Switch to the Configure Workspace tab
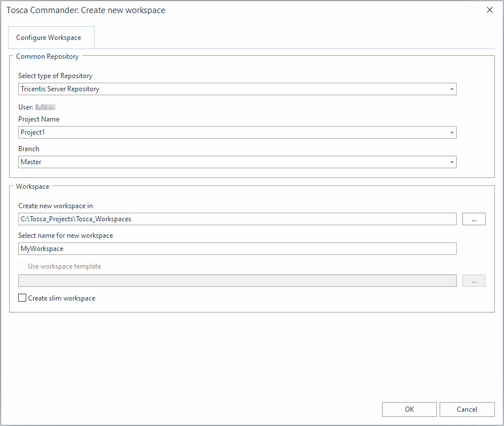The height and width of the screenshot is (426, 504). 48,38
